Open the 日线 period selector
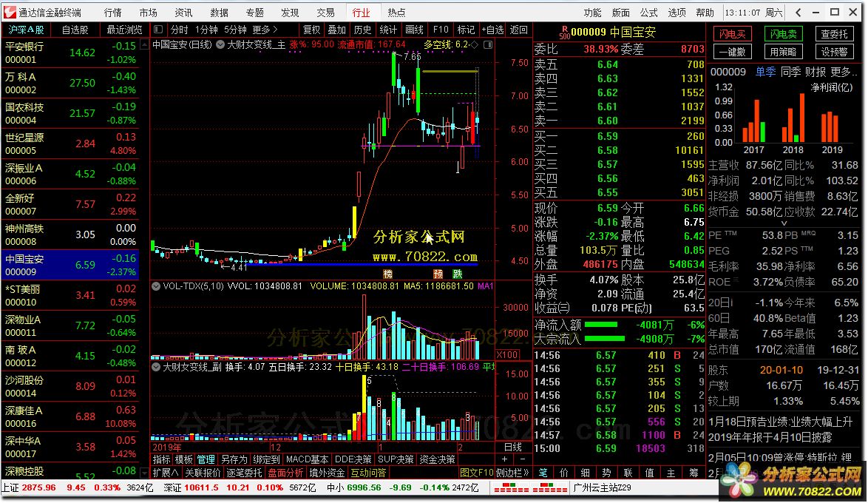 click(513, 447)
